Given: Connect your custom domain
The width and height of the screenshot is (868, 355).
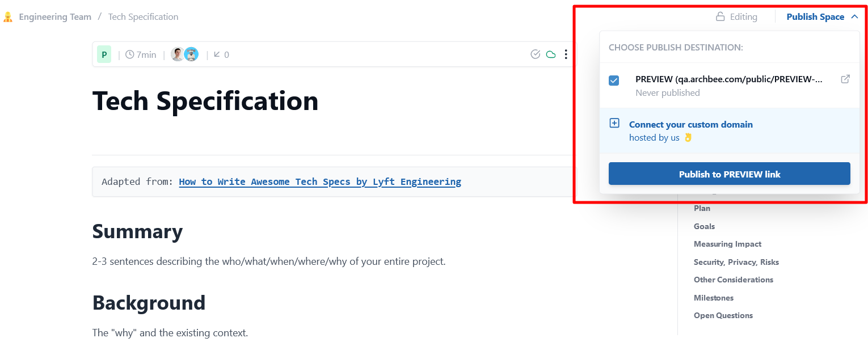Looking at the screenshot, I should 691,124.
